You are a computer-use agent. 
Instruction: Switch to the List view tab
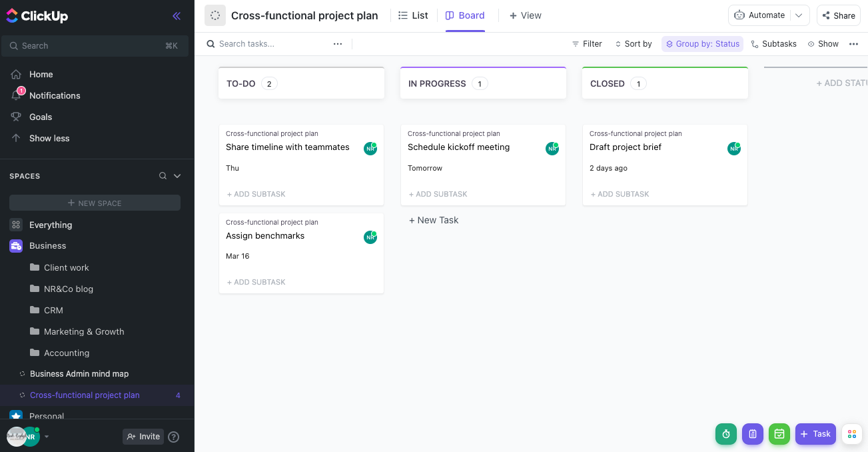coord(413,15)
